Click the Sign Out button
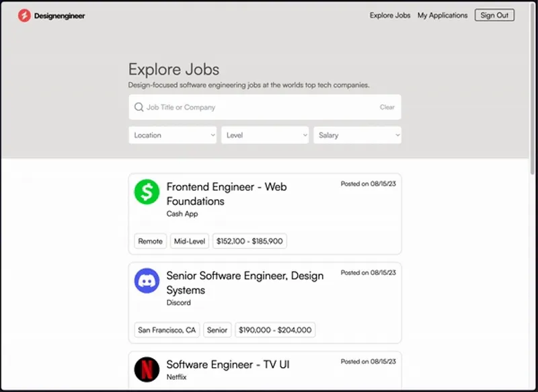Image resolution: width=538 pixels, height=392 pixels. coord(494,15)
